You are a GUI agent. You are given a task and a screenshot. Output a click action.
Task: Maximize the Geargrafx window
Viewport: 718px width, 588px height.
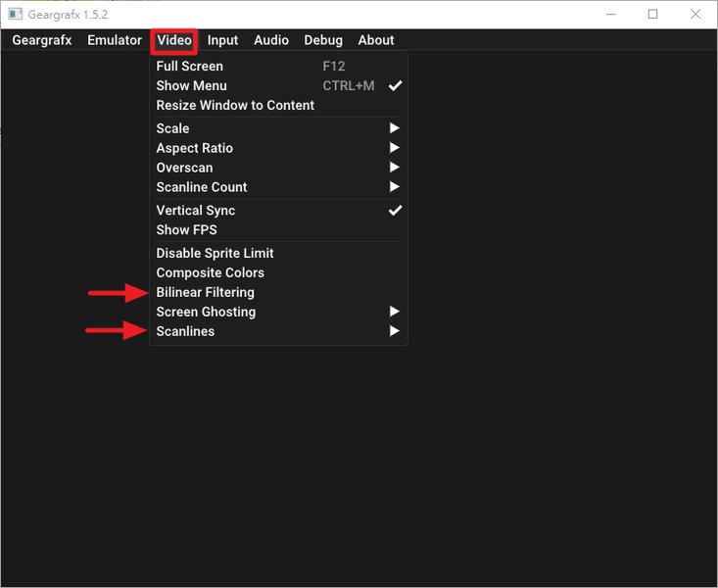point(653,14)
